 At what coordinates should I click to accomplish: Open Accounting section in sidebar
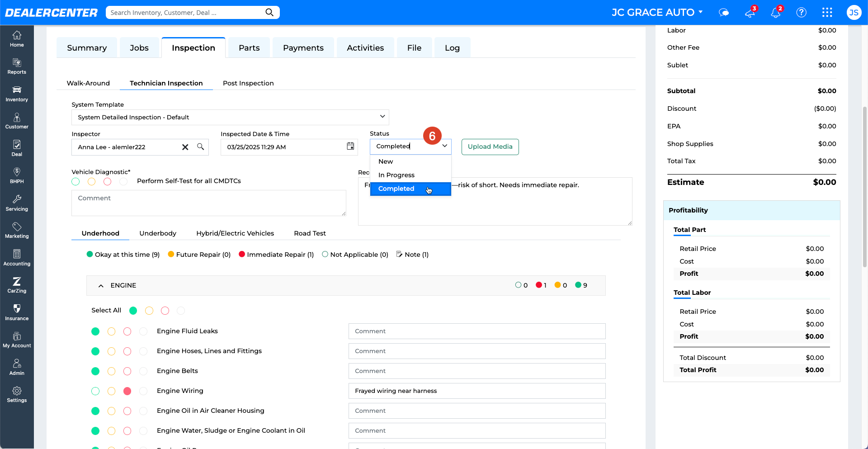coord(17,258)
